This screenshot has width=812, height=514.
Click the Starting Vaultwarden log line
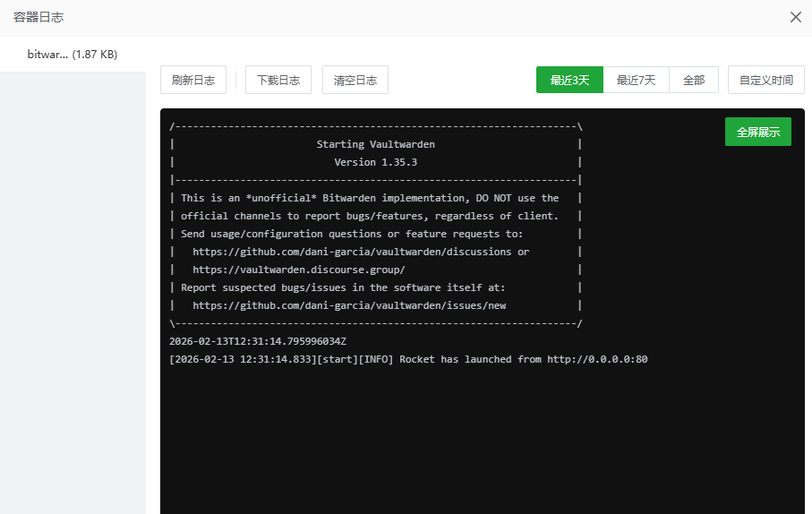tap(376, 144)
